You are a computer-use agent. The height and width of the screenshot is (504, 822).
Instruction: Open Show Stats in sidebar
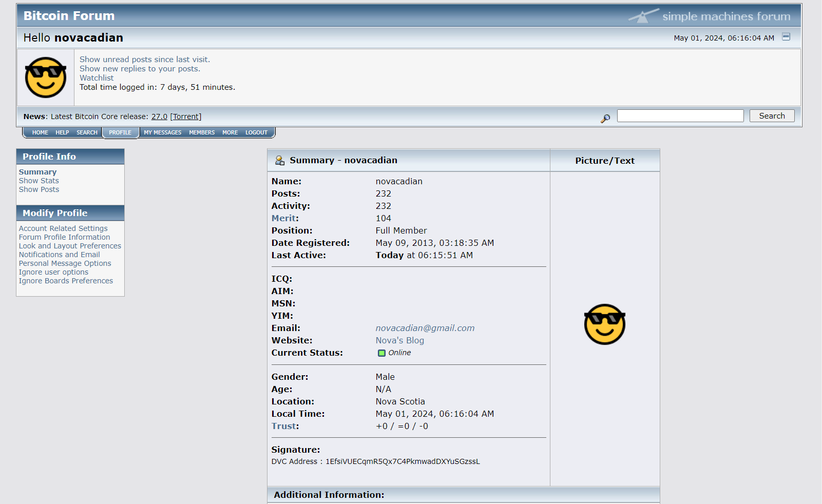[39, 181]
